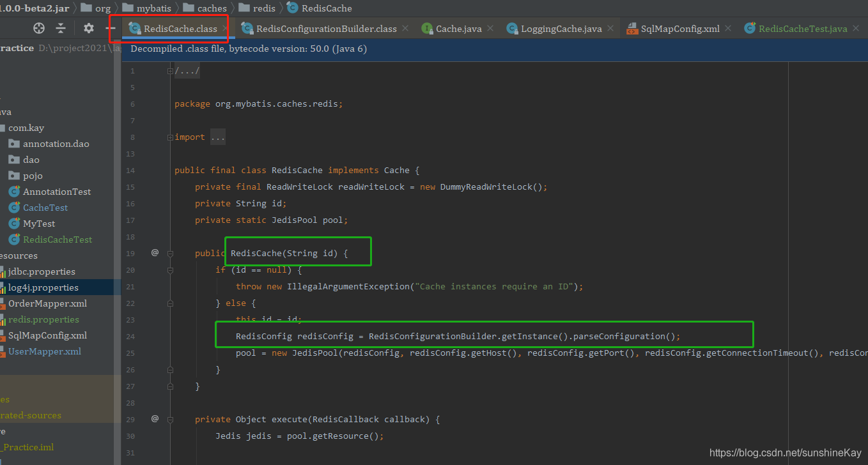Switch to the RedisConfigurationBuilder.class tab
The height and width of the screenshot is (465, 868).
327,29
